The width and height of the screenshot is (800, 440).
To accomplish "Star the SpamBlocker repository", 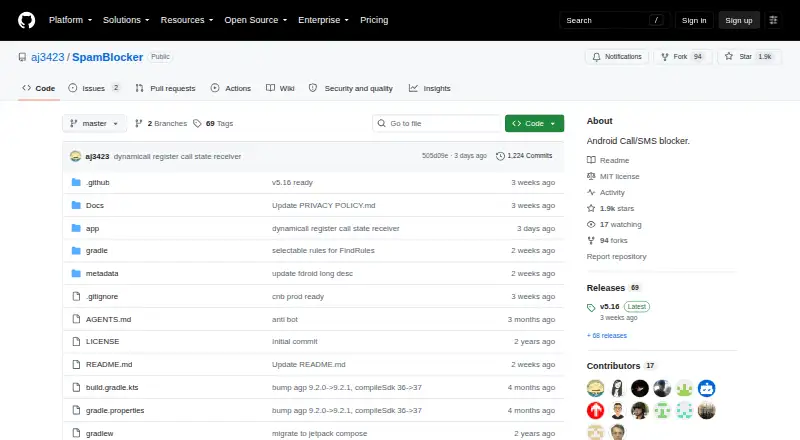I will (x=748, y=57).
